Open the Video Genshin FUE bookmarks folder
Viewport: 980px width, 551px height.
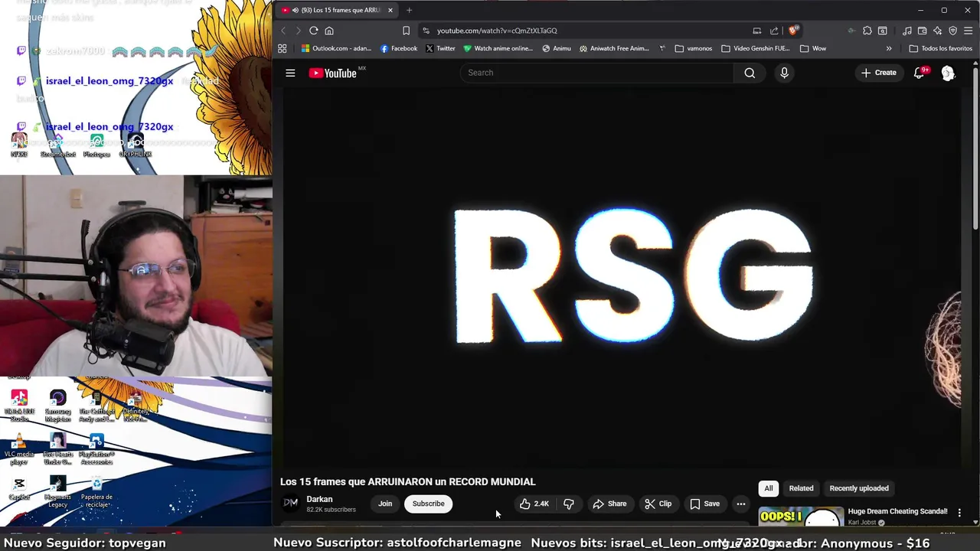(755, 48)
